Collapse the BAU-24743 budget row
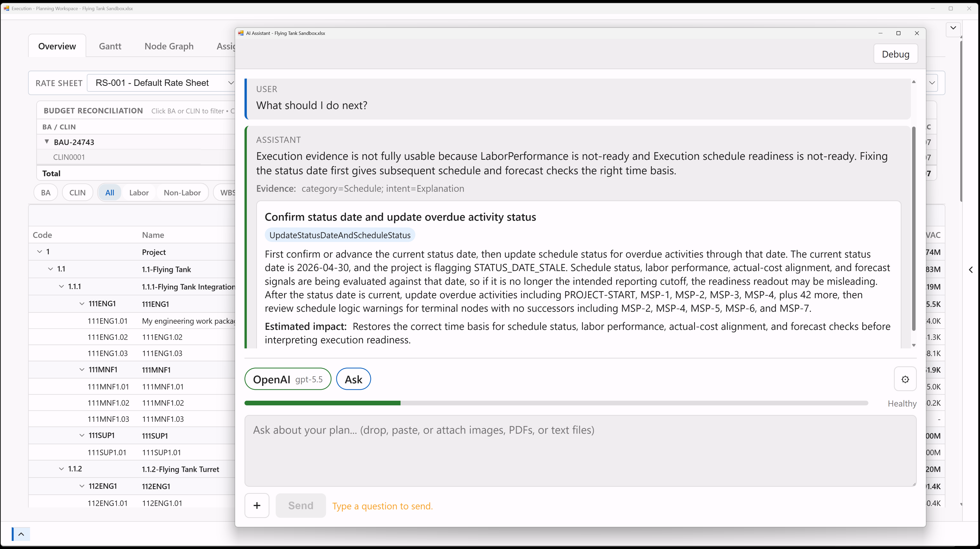980x549 pixels. [47, 142]
